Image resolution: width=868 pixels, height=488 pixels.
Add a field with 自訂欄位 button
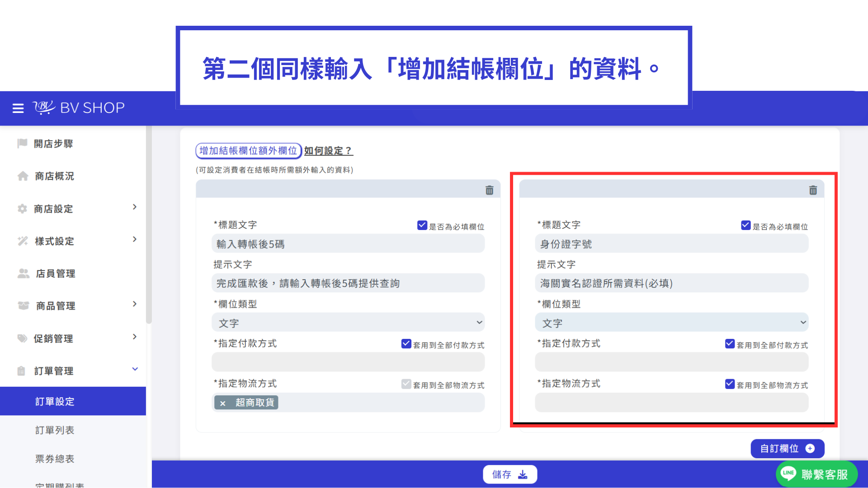[788, 449]
